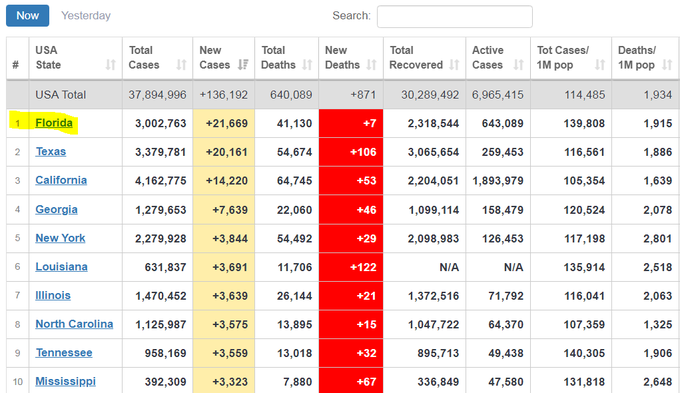The height and width of the screenshot is (393, 680).
Task: Toggle New Cases descending sort icon
Action: 243,65
